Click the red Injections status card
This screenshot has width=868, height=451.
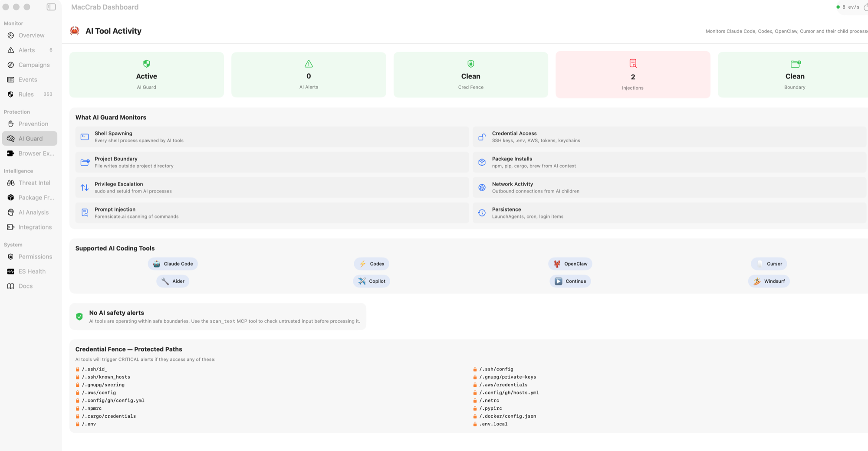632,75
